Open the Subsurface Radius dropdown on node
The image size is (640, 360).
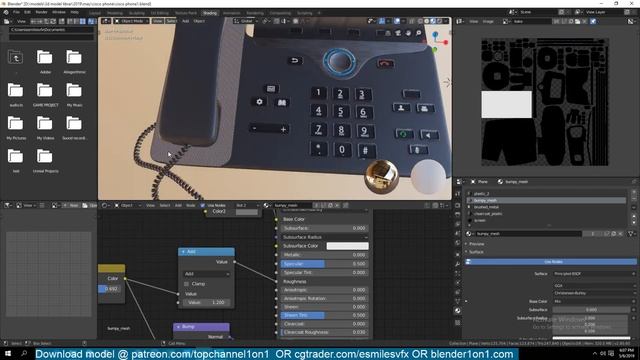(324, 237)
